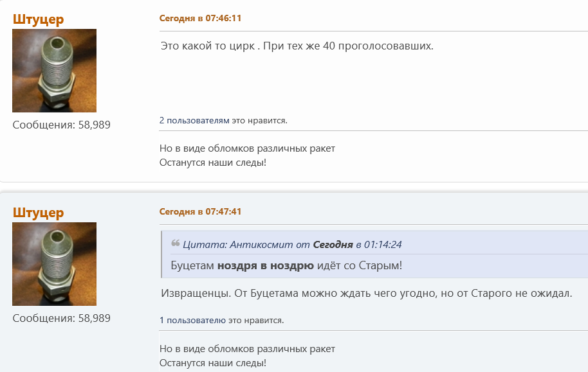
Task: Click quoted text ноздря в ноздрю
Action: (266, 265)
